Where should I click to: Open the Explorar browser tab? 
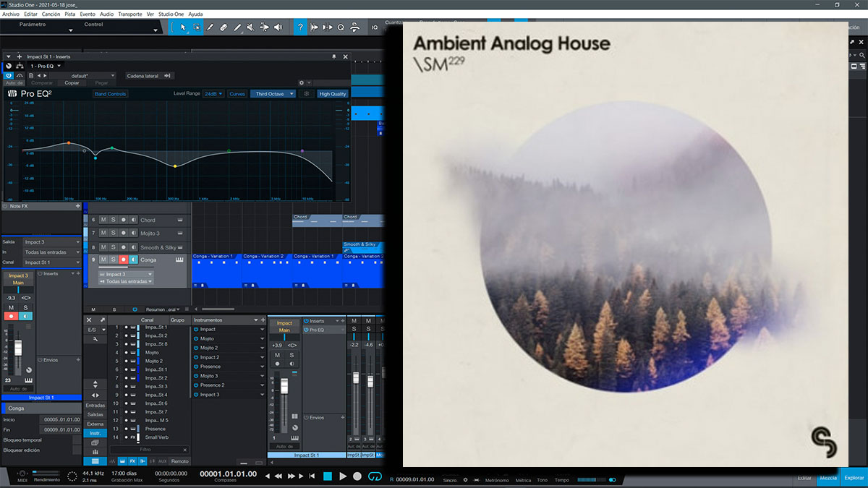854,478
